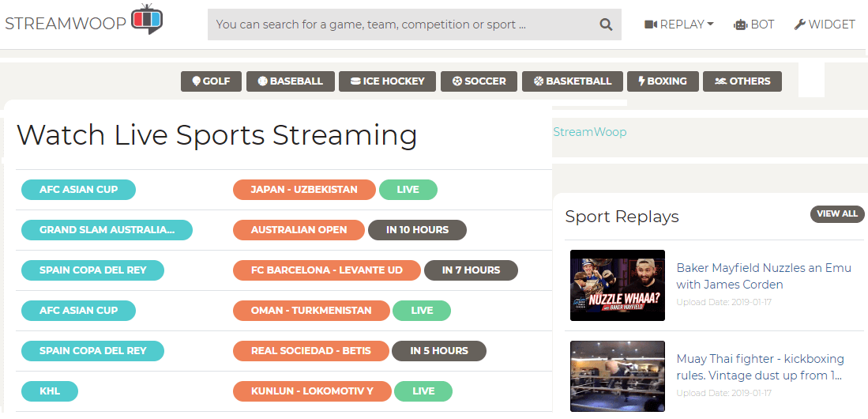Open AFC Asian Cup tag in Oman row
This screenshot has height=419, width=868.
79,311
